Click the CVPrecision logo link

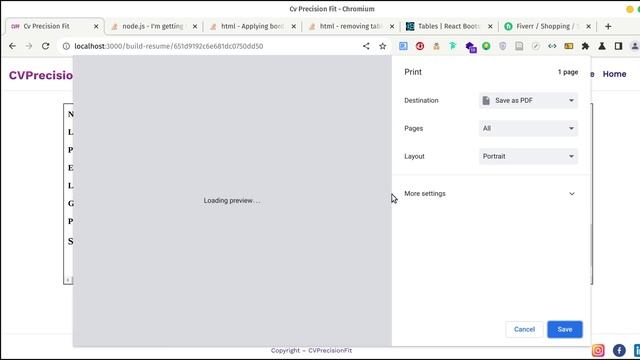click(x=41, y=76)
